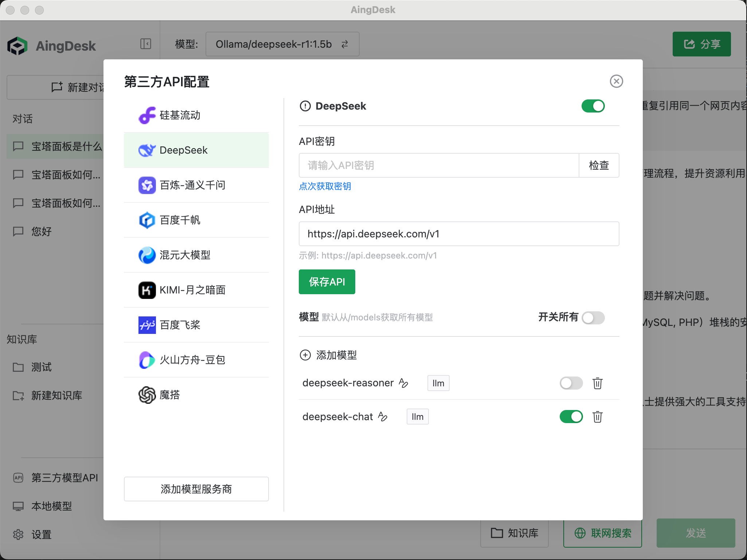Viewport: 747px width, 560px height.
Task: Open the Ollama/deepseek-r1:1.5b model selector
Action: tap(282, 44)
